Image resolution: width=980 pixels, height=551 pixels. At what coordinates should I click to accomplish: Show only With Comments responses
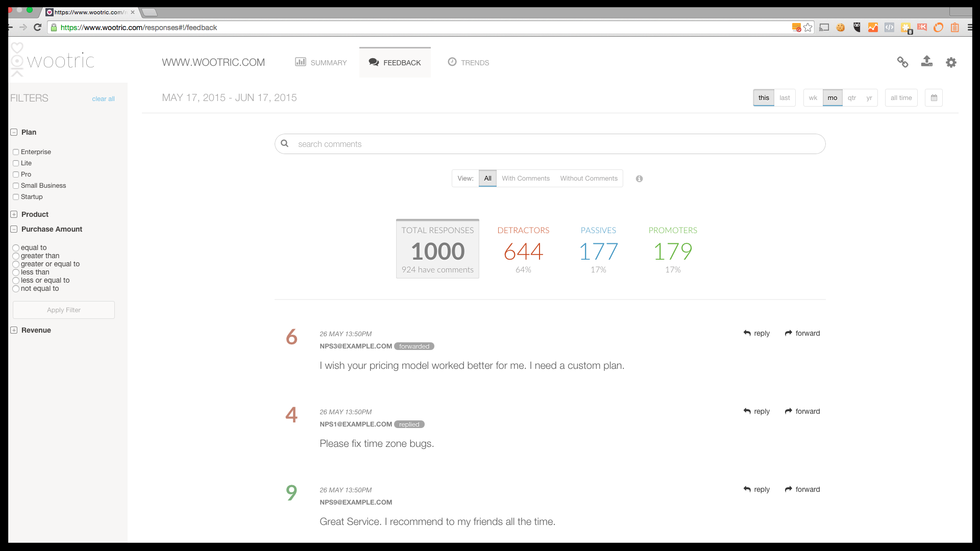click(x=525, y=179)
